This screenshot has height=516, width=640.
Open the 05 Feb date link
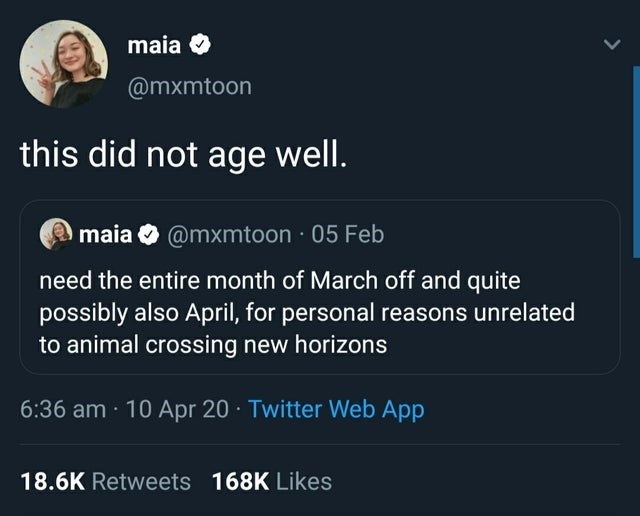pyautogui.click(x=347, y=235)
